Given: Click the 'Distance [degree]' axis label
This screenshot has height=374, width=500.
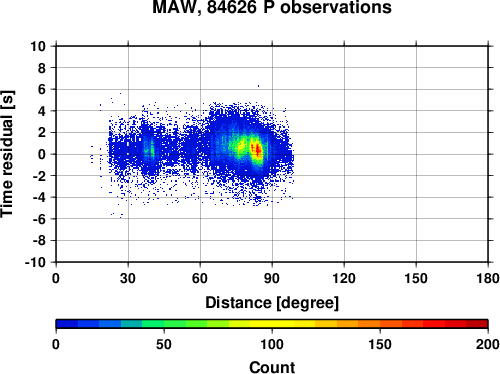Looking at the screenshot, I should (272, 303).
